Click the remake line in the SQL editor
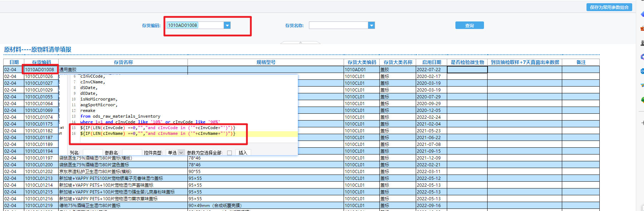Image resolution: width=644 pixels, height=211 pixels. (x=88, y=111)
